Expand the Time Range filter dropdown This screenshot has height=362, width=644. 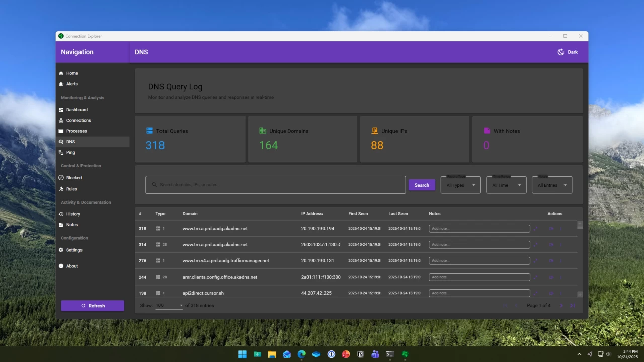click(x=505, y=185)
